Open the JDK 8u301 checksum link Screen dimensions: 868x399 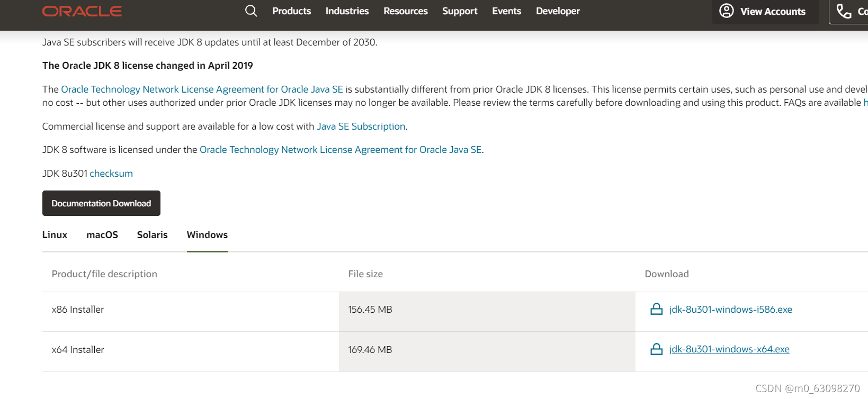[x=111, y=174]
